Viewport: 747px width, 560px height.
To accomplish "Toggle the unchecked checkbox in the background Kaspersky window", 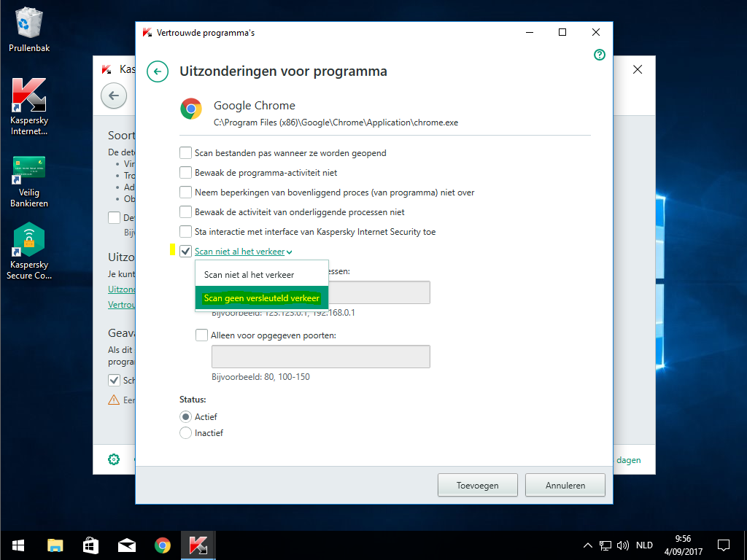I will tap(114, 217).
